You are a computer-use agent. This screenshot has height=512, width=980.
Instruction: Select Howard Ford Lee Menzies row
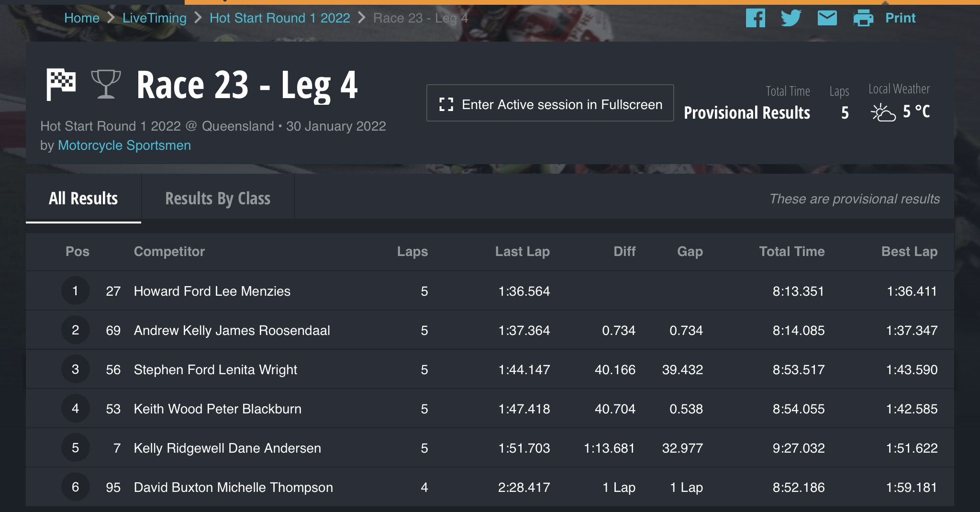[x=490, y=291]
